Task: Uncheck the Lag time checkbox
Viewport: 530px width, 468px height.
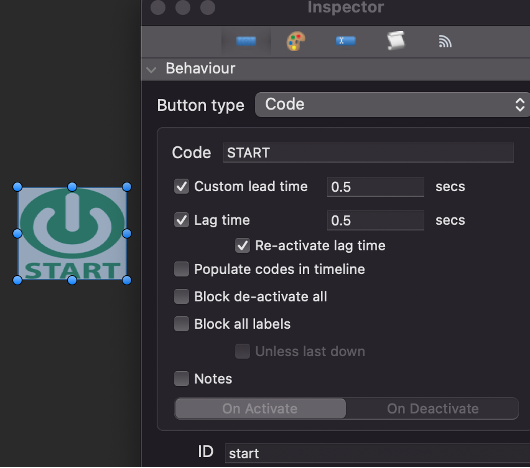Action: (x=182, y=220)
